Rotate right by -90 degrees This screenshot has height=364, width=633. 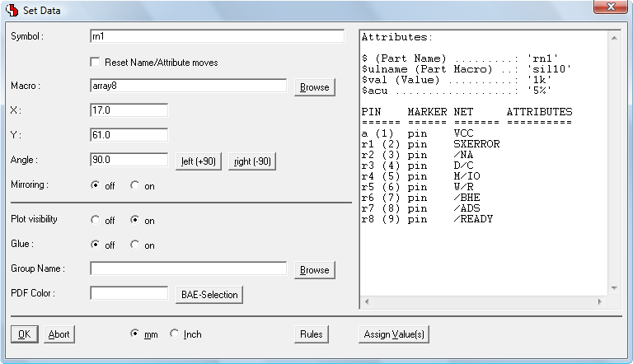252,161
